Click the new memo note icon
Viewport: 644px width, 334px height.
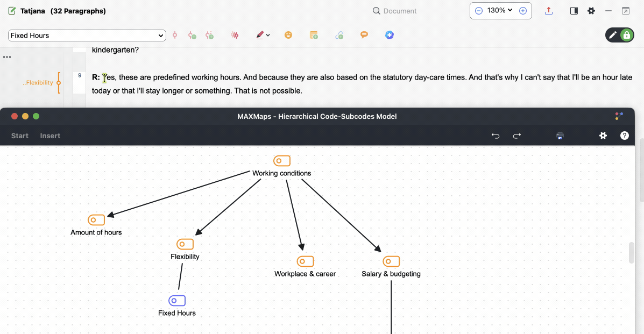click(x=314, y=35)
